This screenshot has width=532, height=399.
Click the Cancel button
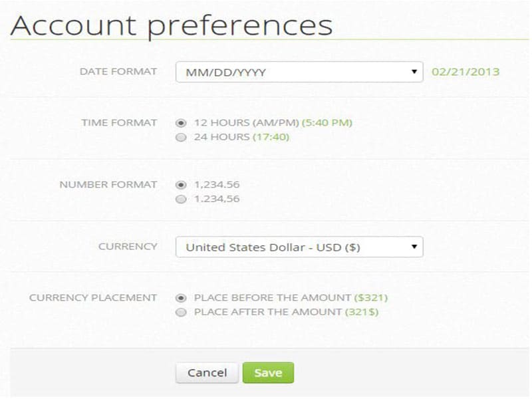[x=207, y=373]
